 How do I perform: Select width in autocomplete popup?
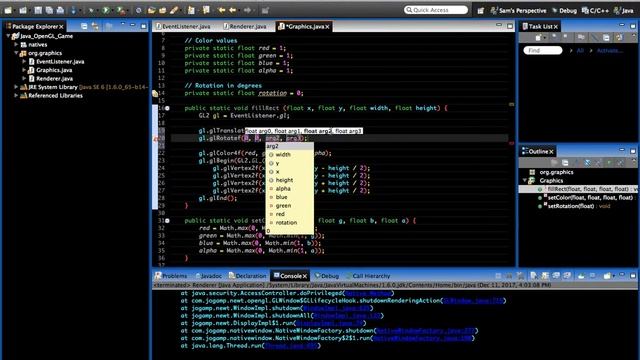click(x=289, y=155)
